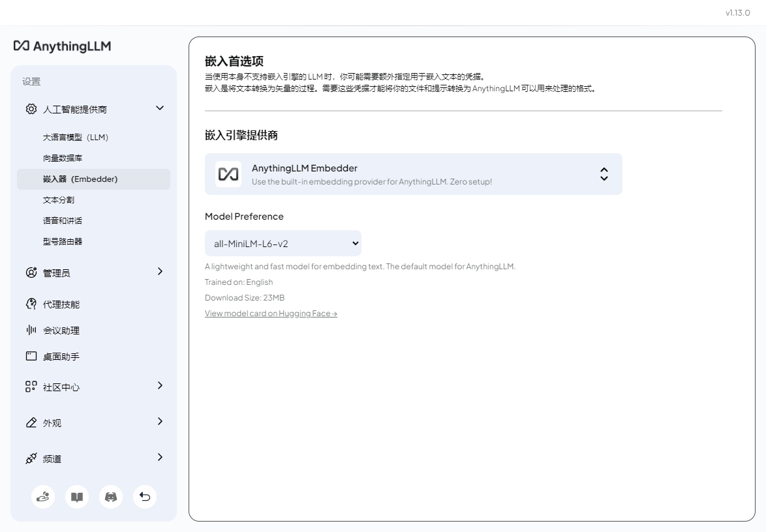
Task: Click the AnythingLLM logo in sidebar
Action: coord(62,46)
